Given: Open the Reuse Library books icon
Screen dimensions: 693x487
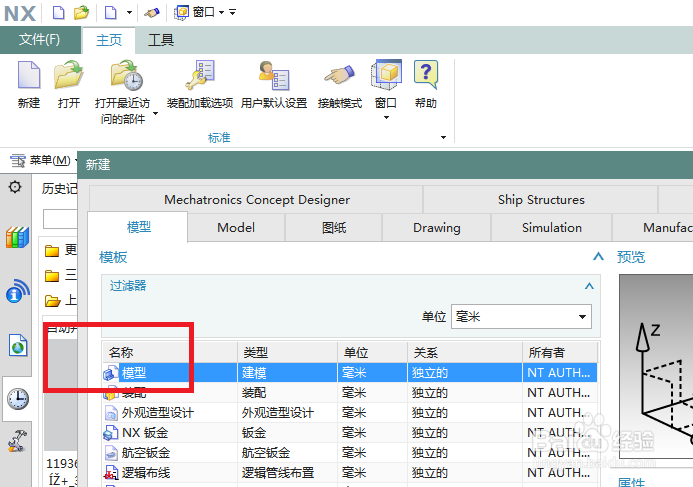Looking at the screenshot, I should [17, 237].
